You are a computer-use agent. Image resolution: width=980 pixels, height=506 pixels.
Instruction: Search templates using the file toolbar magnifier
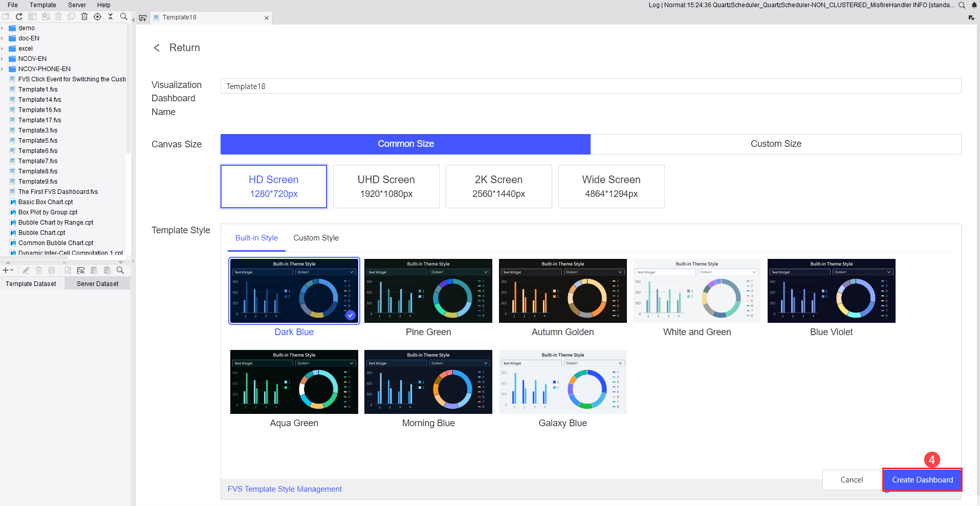point(123,17)
